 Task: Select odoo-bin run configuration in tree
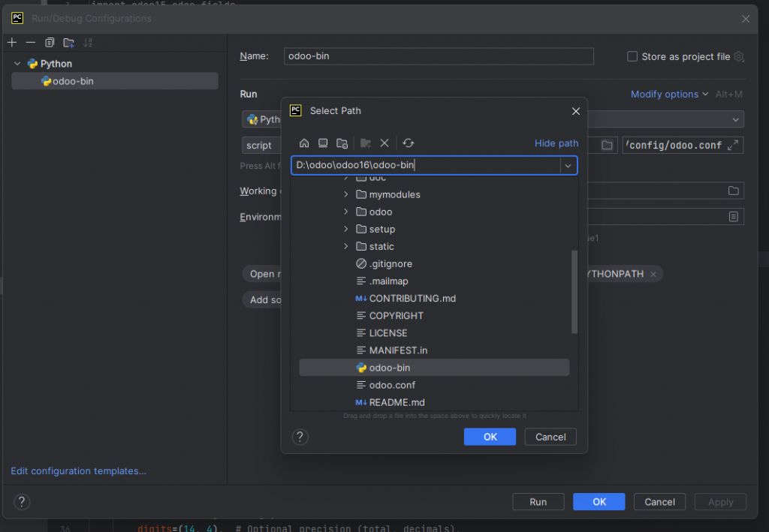tap(115, 81)
